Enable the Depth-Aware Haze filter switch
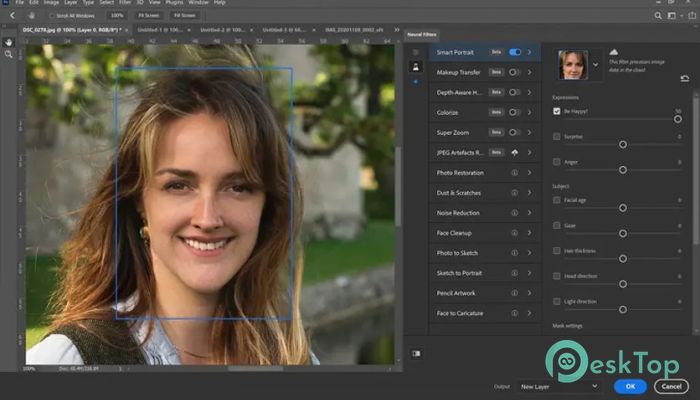 tap(515, 92)
